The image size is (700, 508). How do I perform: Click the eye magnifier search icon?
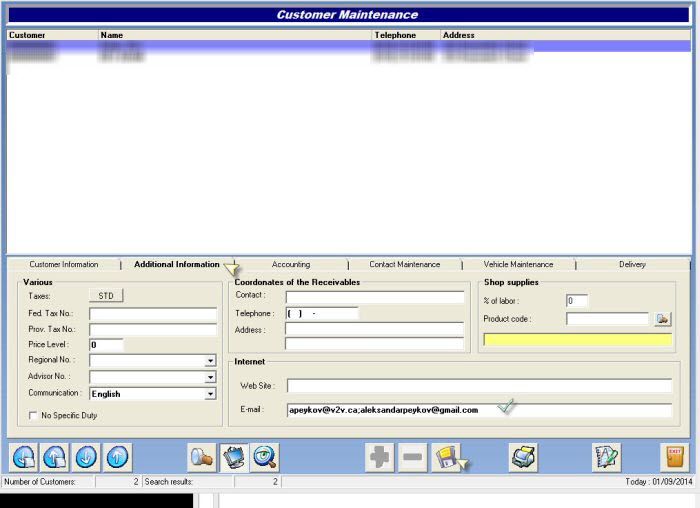[265, 457]
